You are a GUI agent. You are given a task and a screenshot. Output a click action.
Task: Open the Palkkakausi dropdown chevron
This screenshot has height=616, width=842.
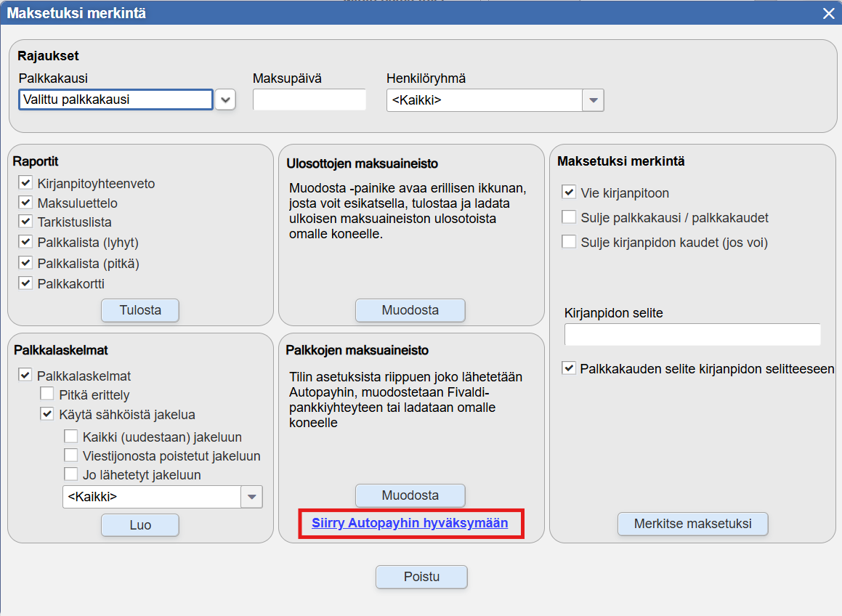tap(225, 100)
